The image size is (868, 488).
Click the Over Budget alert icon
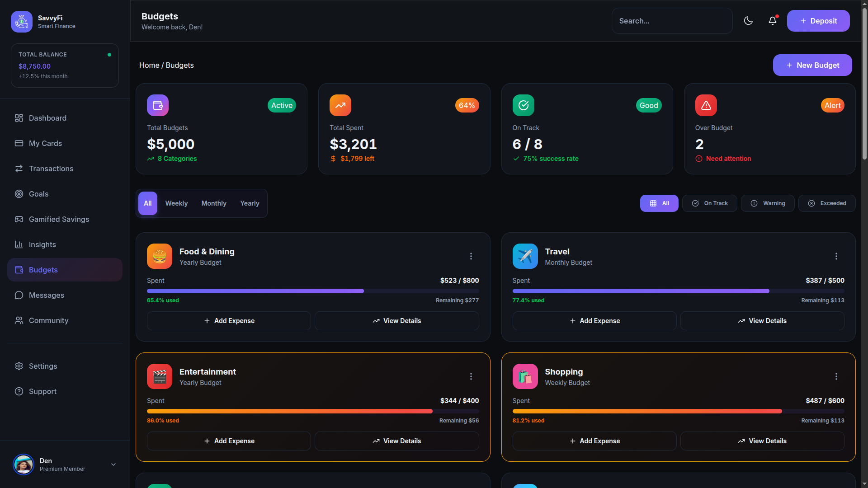click(706, 105)
